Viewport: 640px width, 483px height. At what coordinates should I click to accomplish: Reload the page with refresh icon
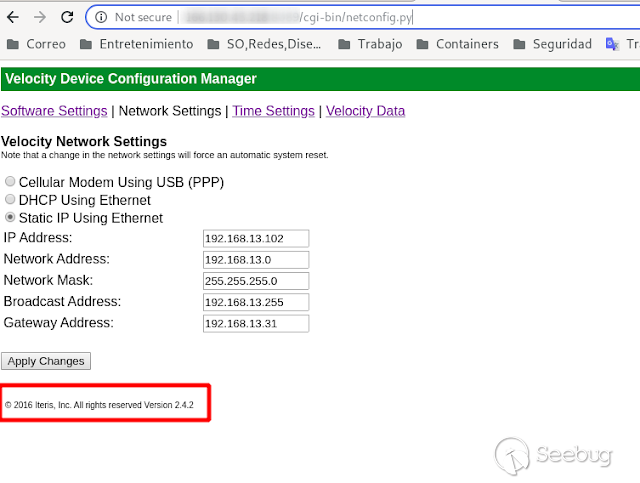67,17
